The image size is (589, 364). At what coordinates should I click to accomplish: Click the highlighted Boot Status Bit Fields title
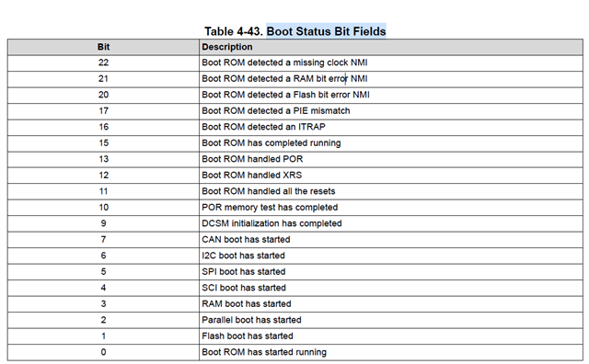[x=326, y=31]
